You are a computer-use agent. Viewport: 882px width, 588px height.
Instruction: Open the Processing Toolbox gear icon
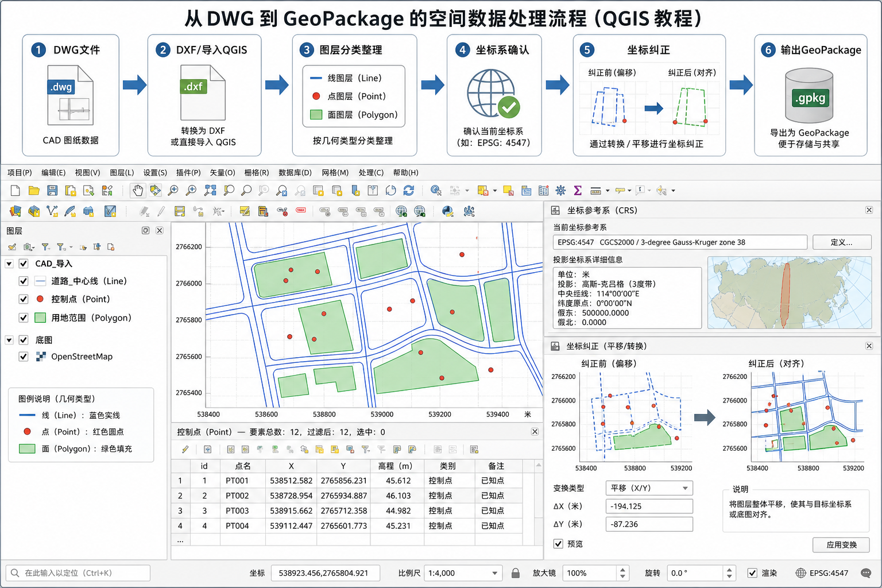tap(560, 191)
